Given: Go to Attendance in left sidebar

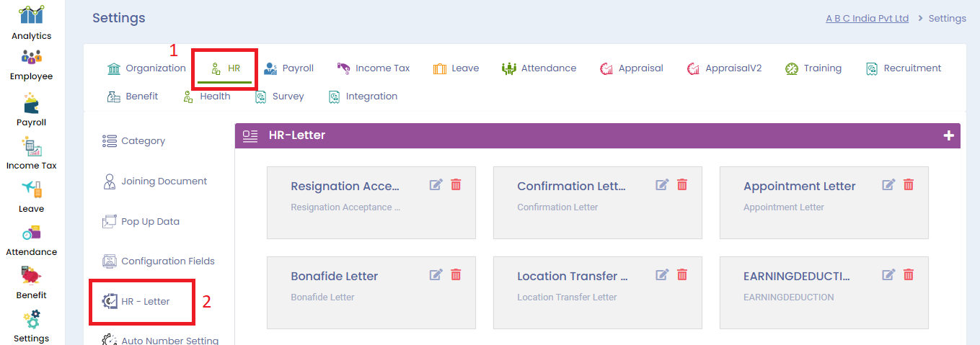Looking at the screenshot, I should (x=31, y=240).
